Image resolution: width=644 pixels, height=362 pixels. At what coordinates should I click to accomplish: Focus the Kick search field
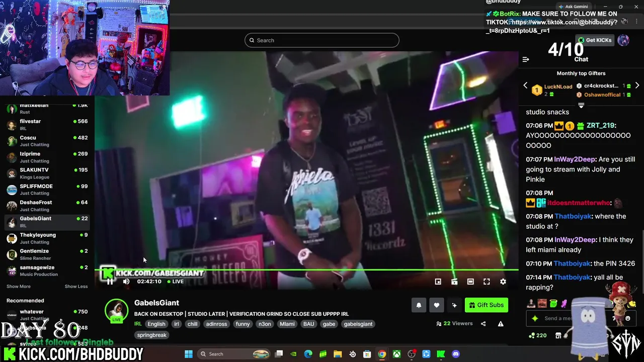[322, 40]
